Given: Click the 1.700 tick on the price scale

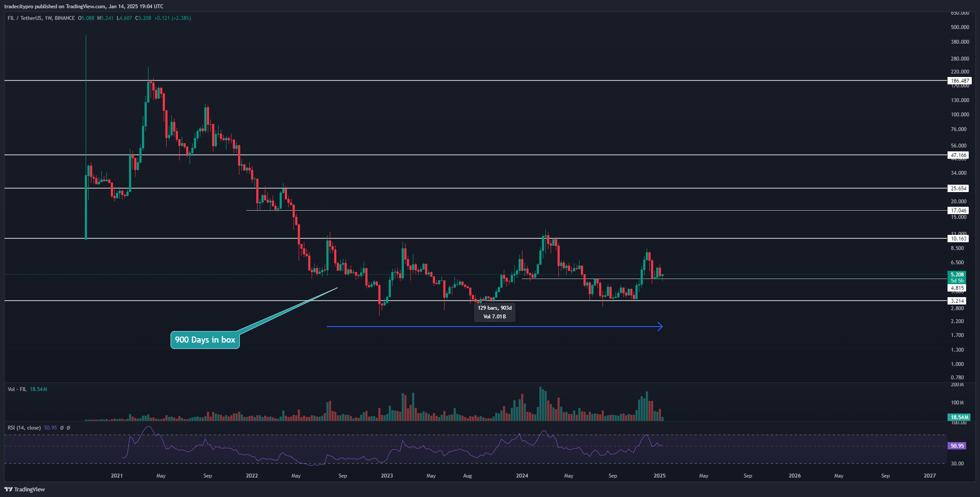Looking at the screenshot, I should (x=957, y=335).
